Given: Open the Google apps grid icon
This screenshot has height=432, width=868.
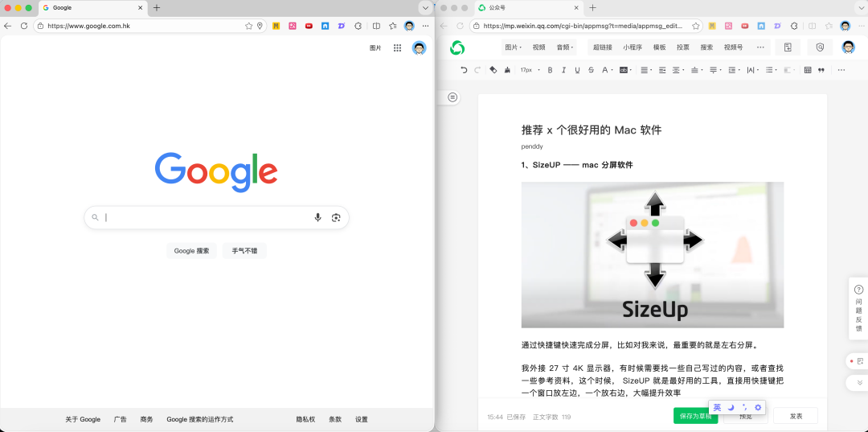Looking at the screenshot, I should click(x=398, y=48).
